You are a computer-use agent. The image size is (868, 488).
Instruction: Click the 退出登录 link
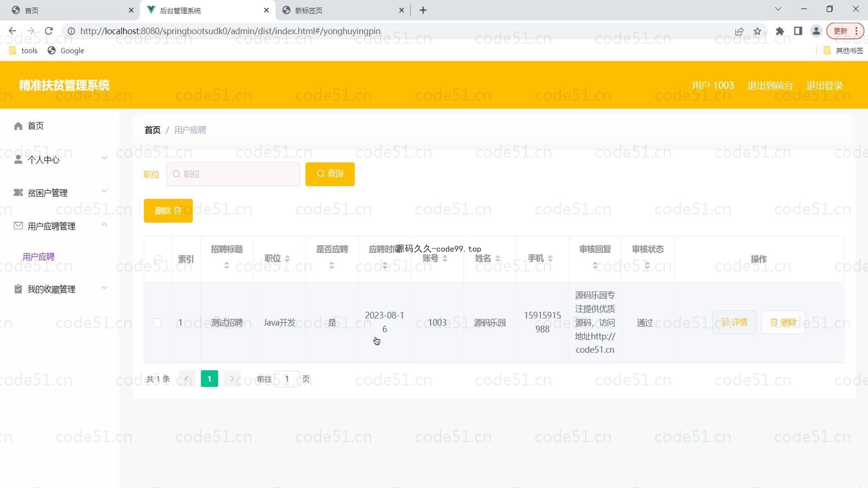pyautogui.click(x=824, y=85)
